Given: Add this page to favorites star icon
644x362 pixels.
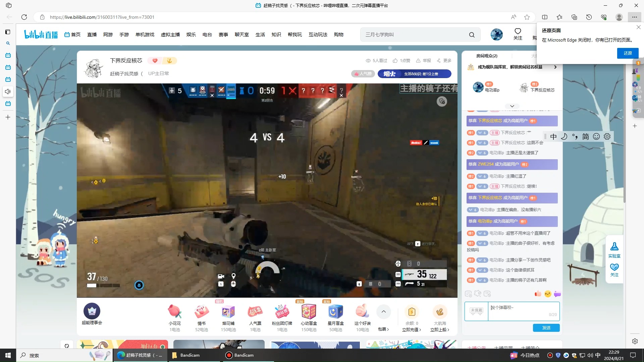Looking at the screenshot, I should click(x=527, y=17).
